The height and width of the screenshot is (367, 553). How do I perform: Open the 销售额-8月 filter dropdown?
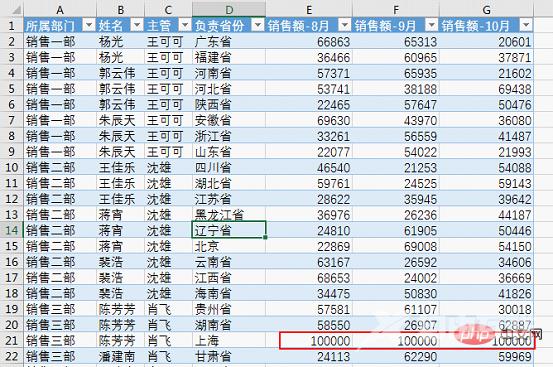(x=345, y=25)
